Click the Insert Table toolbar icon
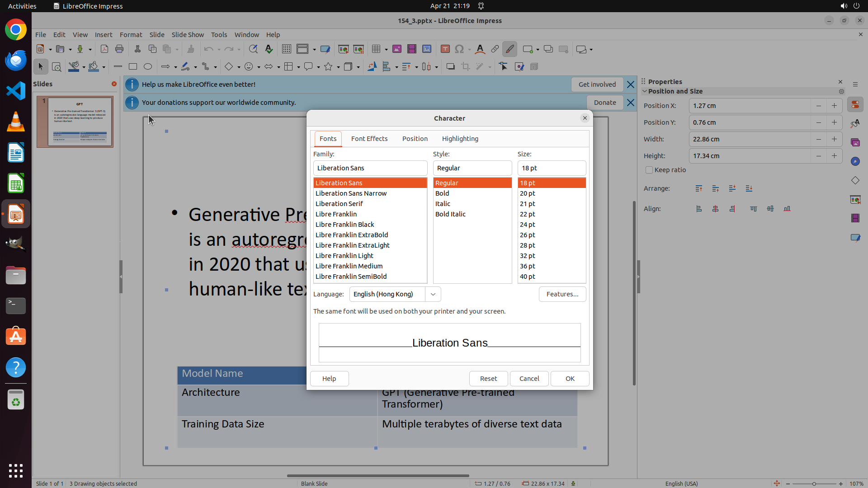 coord(376,49)
